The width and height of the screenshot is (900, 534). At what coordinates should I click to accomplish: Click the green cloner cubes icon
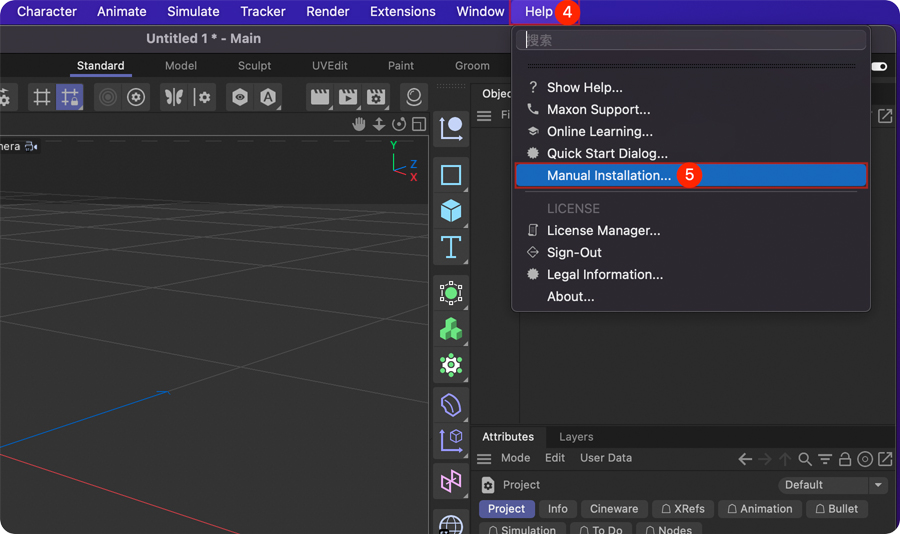coord(451,329)
